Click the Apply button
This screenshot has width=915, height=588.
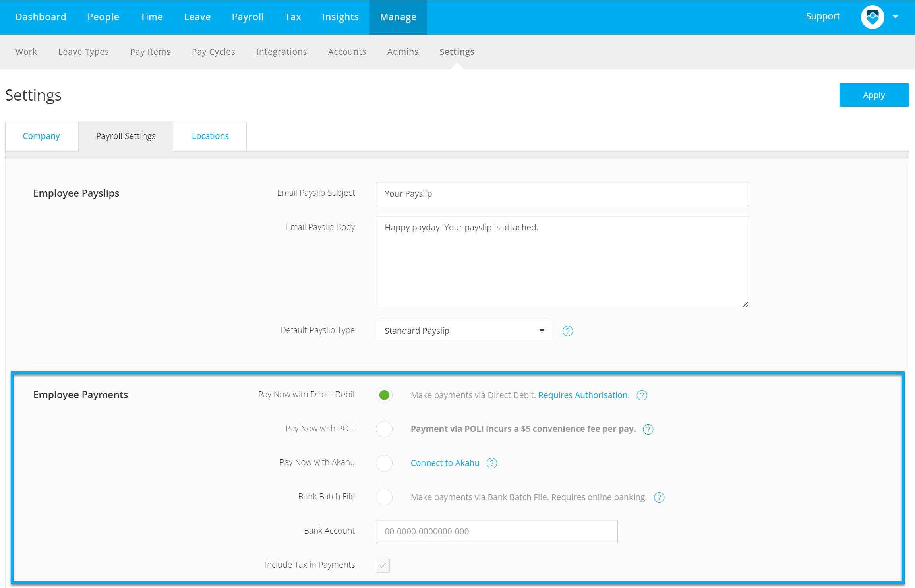874,95
